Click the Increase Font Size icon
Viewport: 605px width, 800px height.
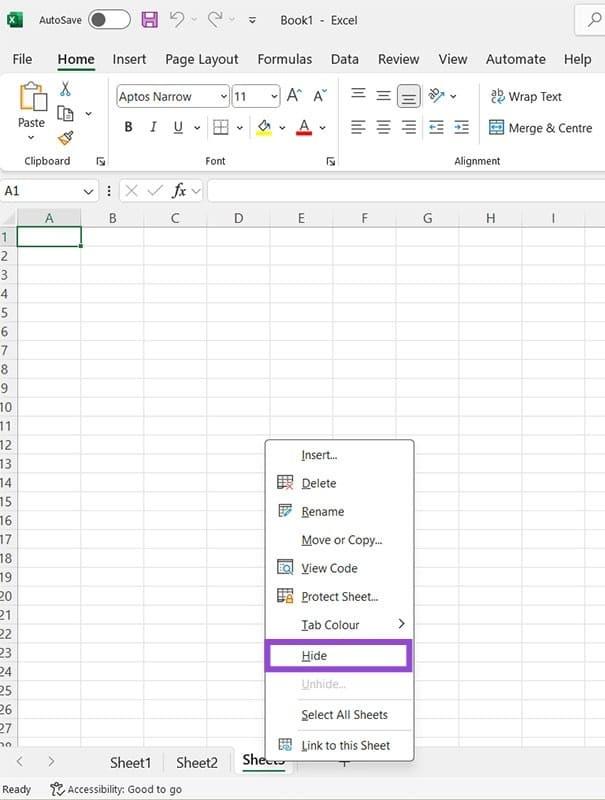coord(294,96)
